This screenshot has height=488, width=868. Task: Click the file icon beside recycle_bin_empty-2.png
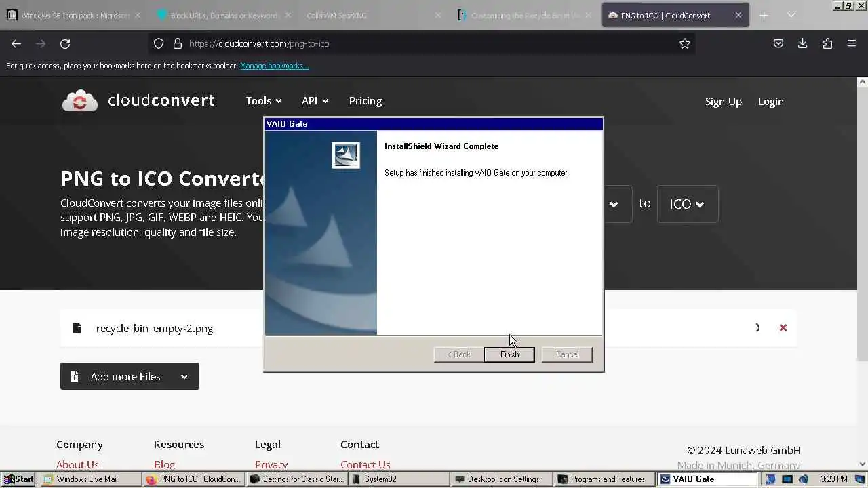click(x=77, y=328)
